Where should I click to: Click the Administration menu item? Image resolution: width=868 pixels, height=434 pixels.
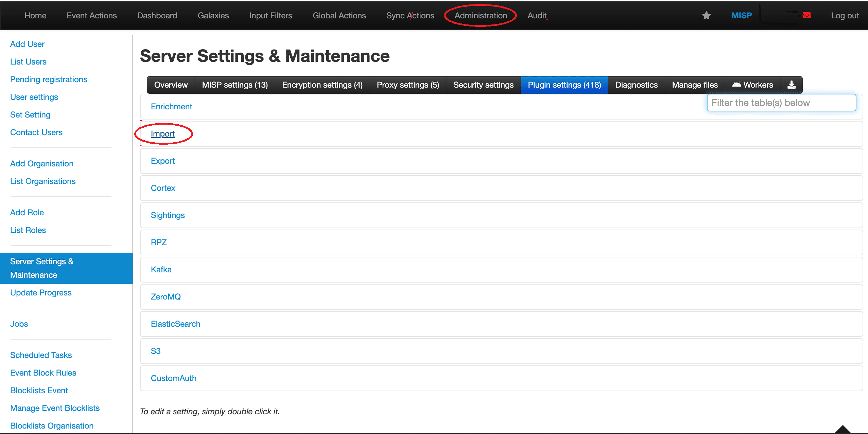(480, 15)
